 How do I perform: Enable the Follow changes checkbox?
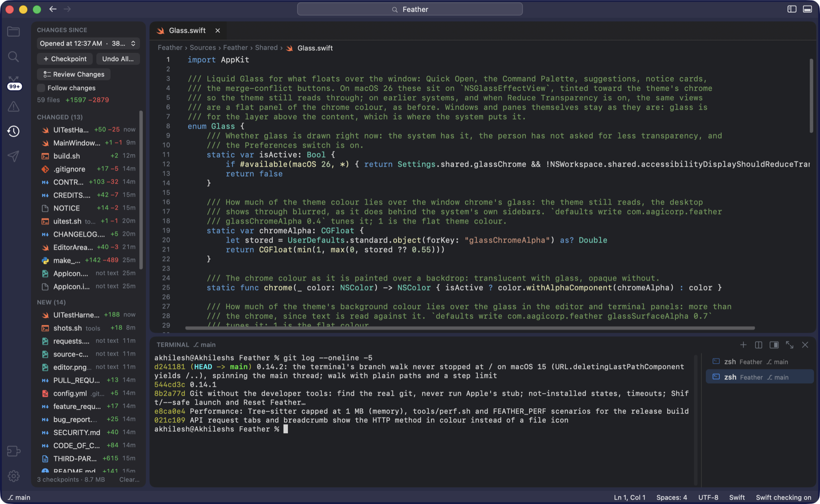tap(41, 88)
